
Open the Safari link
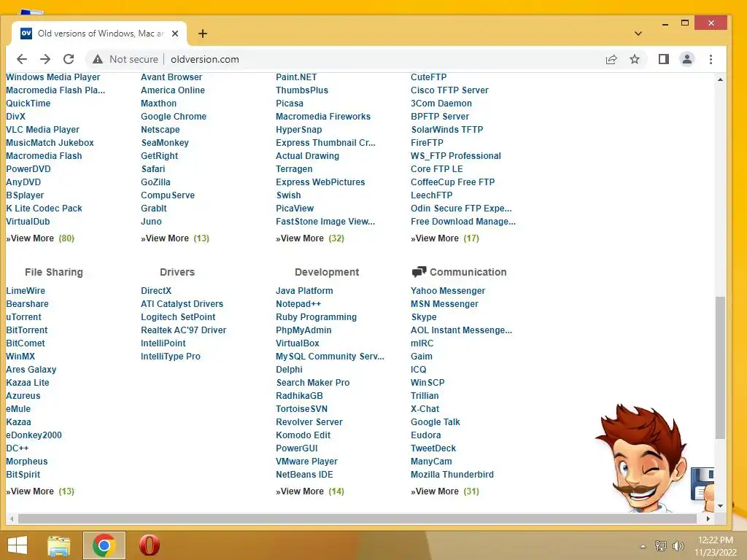tap(153, 169)
